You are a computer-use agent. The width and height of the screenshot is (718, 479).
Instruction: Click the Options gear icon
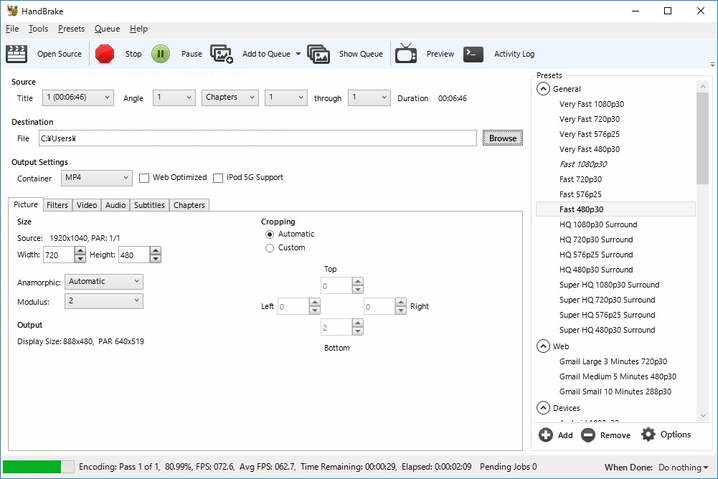pyautogui.click(x=648, y=434)
